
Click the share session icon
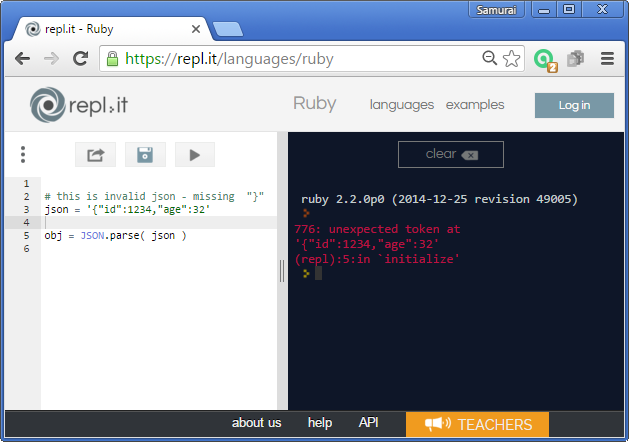pos(95,155)
